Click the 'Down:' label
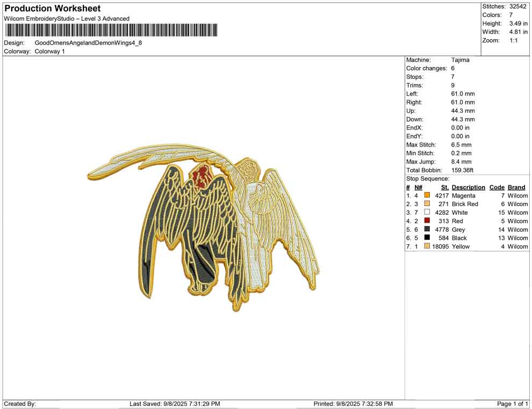 (415, 119)
